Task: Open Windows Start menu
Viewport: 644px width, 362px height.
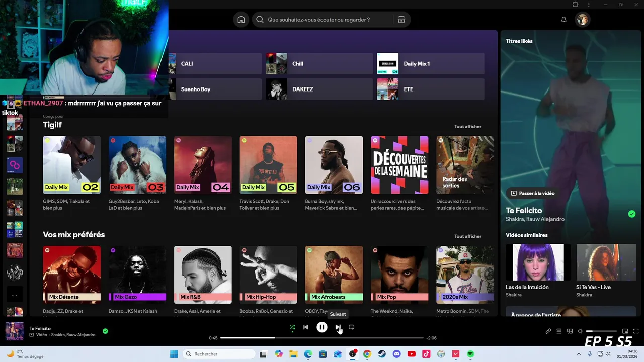Action: [x=174, y=354]
